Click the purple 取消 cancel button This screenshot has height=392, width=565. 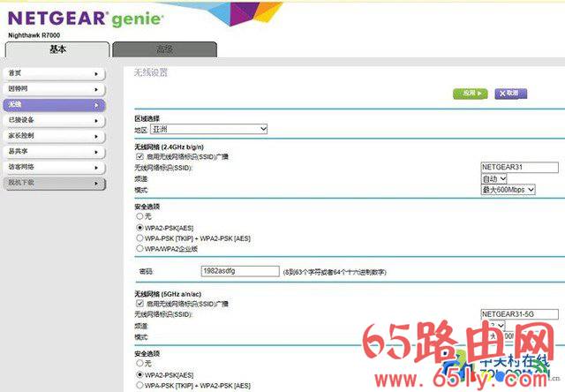pos(510,94)
